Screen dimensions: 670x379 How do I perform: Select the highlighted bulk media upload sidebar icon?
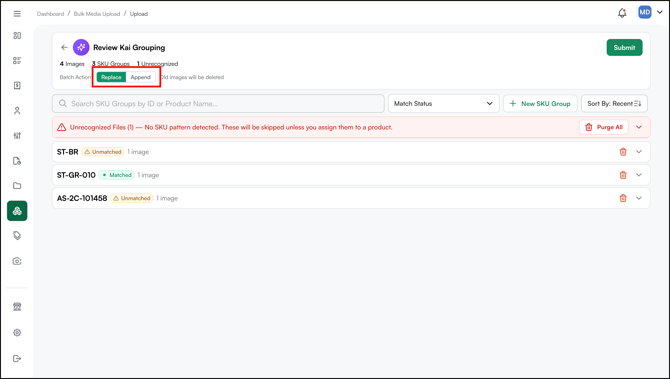(x=17, y=211)
